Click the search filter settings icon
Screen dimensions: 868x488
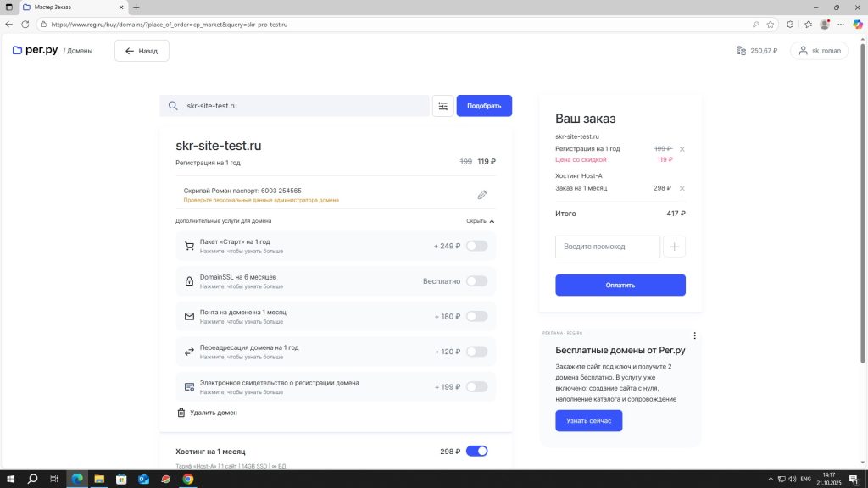[x=442, y=106]
